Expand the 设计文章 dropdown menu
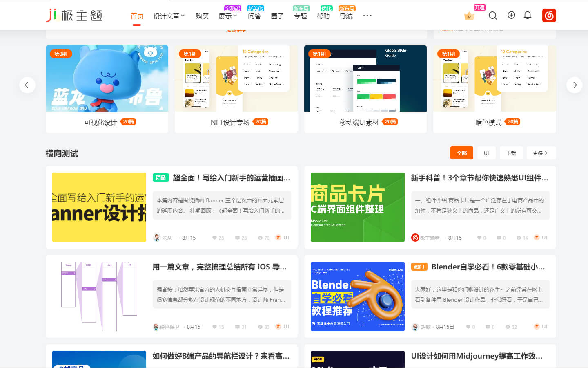 pos(169,16)
